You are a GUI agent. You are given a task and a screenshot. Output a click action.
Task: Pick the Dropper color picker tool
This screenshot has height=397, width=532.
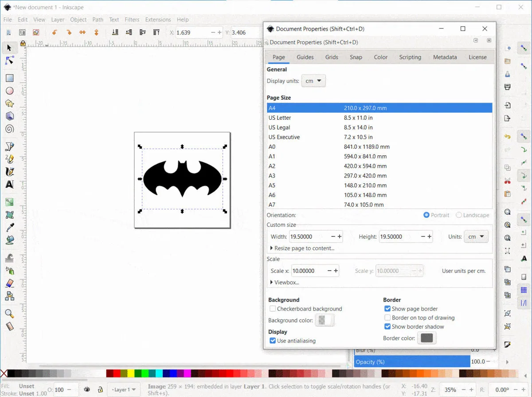point(9,228)
